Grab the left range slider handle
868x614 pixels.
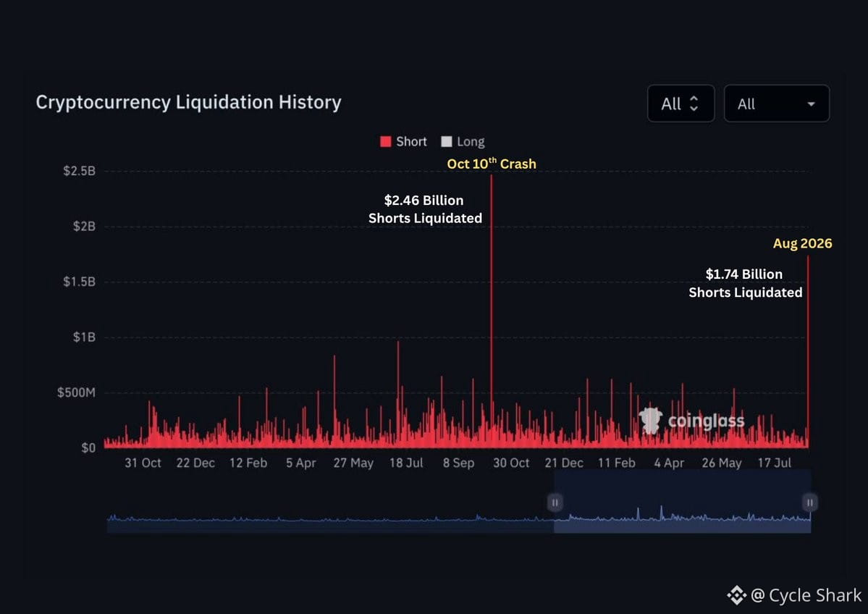(555, 502)
